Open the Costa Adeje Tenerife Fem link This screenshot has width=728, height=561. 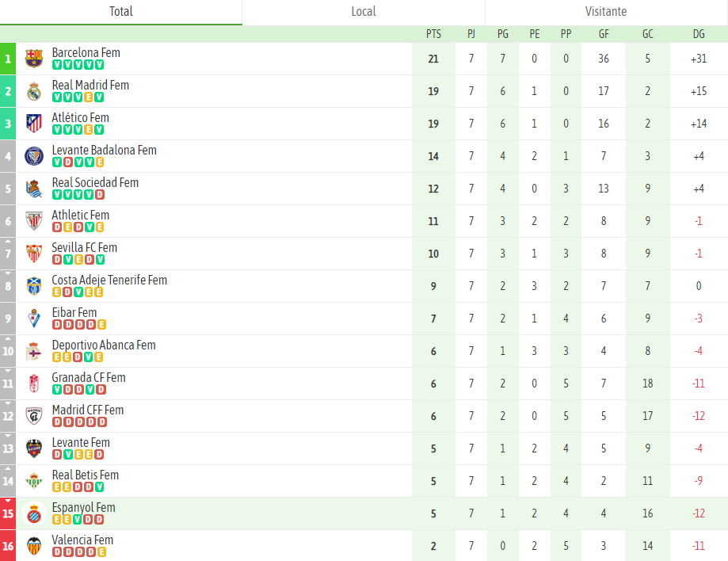coord(109,280)
